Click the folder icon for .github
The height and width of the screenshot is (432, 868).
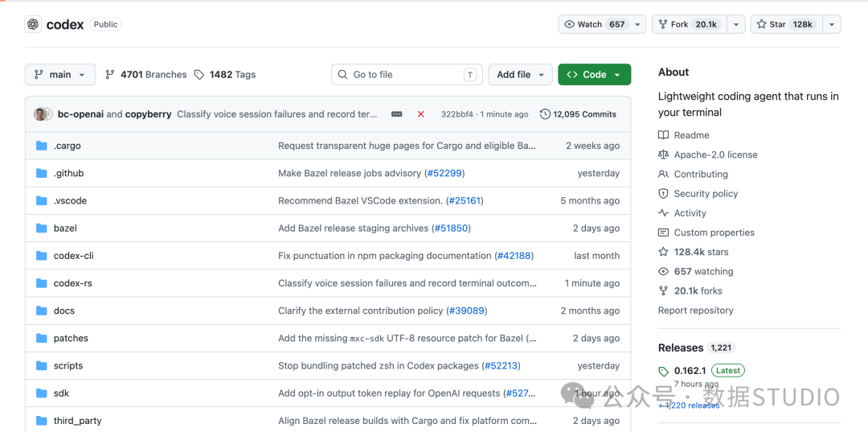coord(42,173)
